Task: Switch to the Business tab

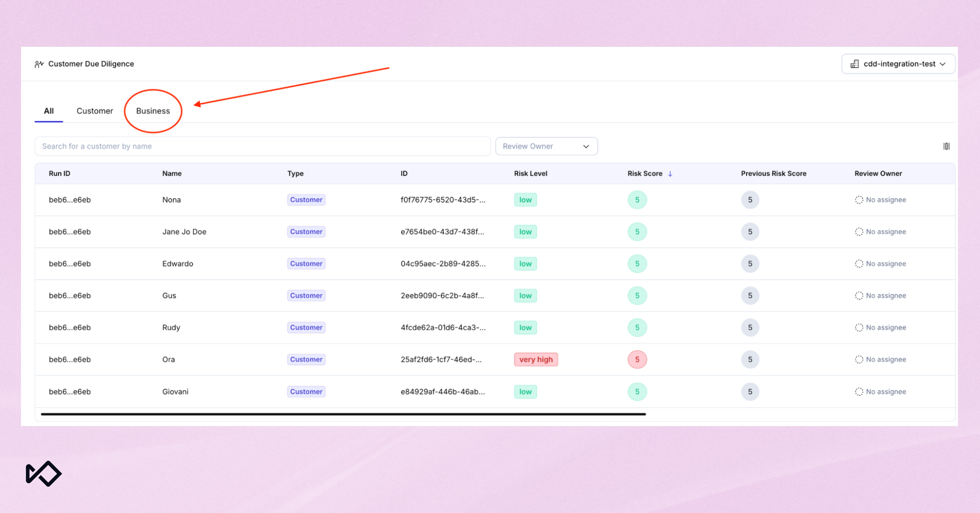Action: click(153, 111)
